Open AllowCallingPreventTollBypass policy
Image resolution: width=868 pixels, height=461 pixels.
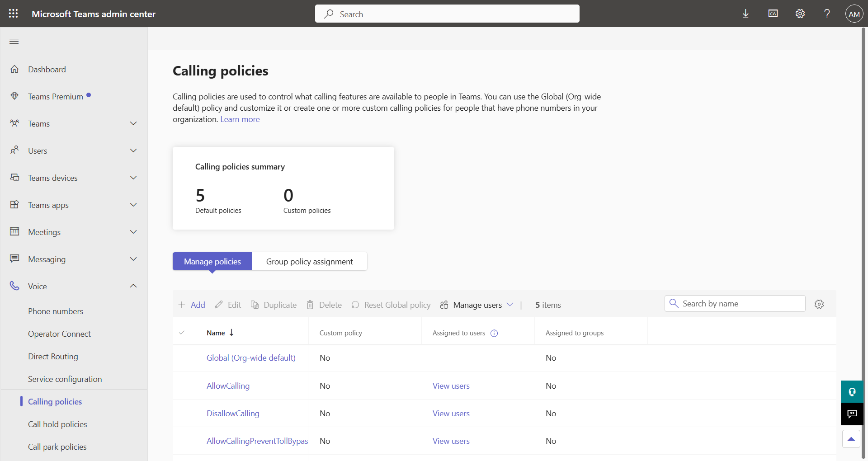point(257,441)
